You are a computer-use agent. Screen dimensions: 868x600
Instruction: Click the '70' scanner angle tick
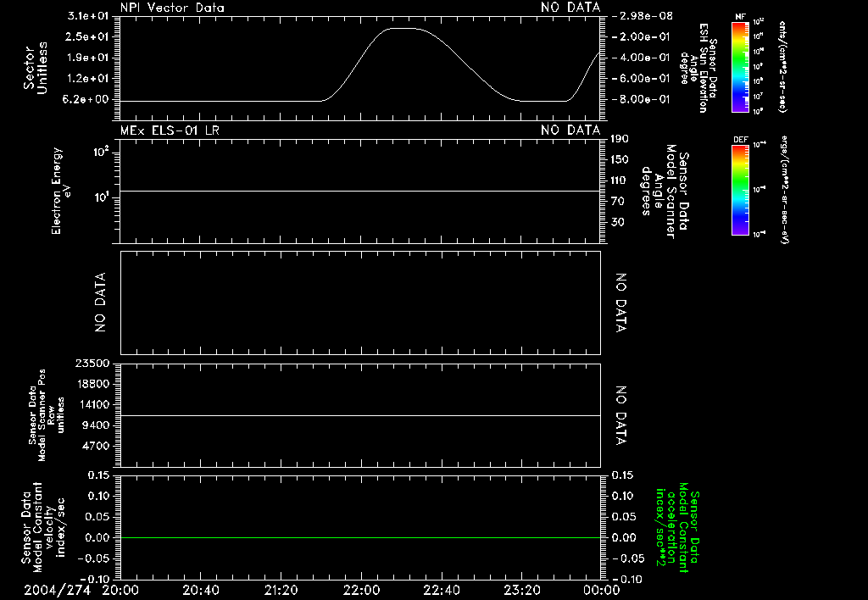pyautogui.click(x=617, y=202)
